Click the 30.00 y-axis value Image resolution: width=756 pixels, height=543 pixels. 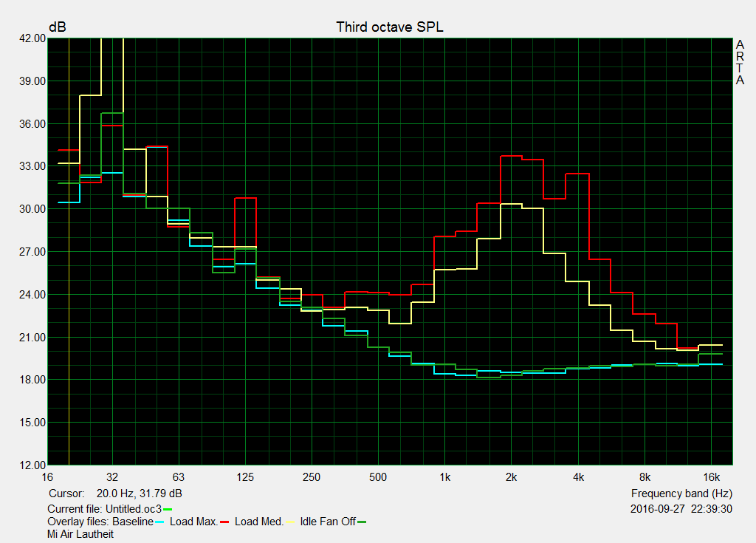(32, 209)
